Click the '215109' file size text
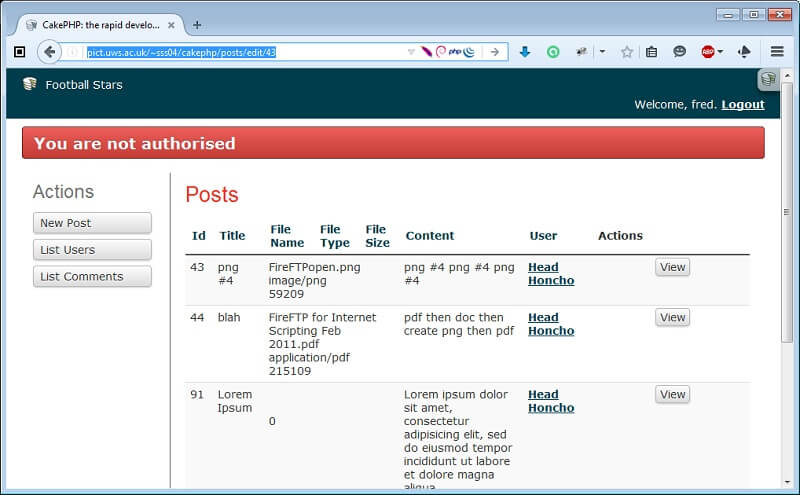 click(290, 372)
